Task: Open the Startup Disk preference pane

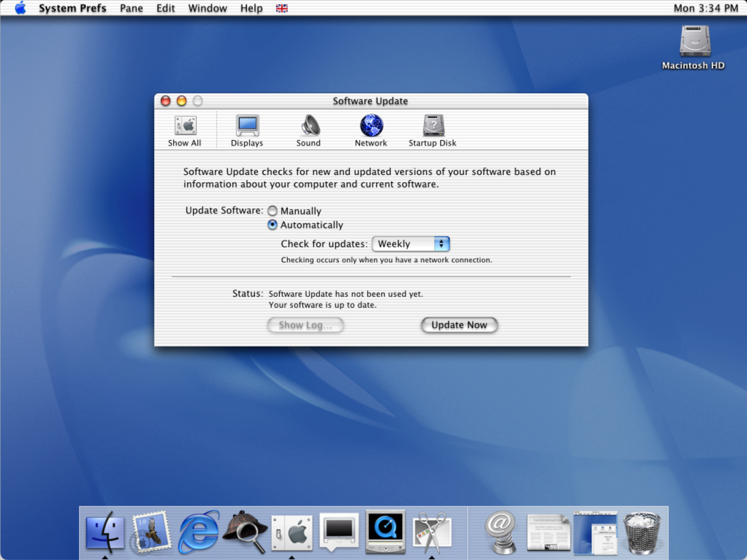Action: pyautogui.click(x=433, y=131)
